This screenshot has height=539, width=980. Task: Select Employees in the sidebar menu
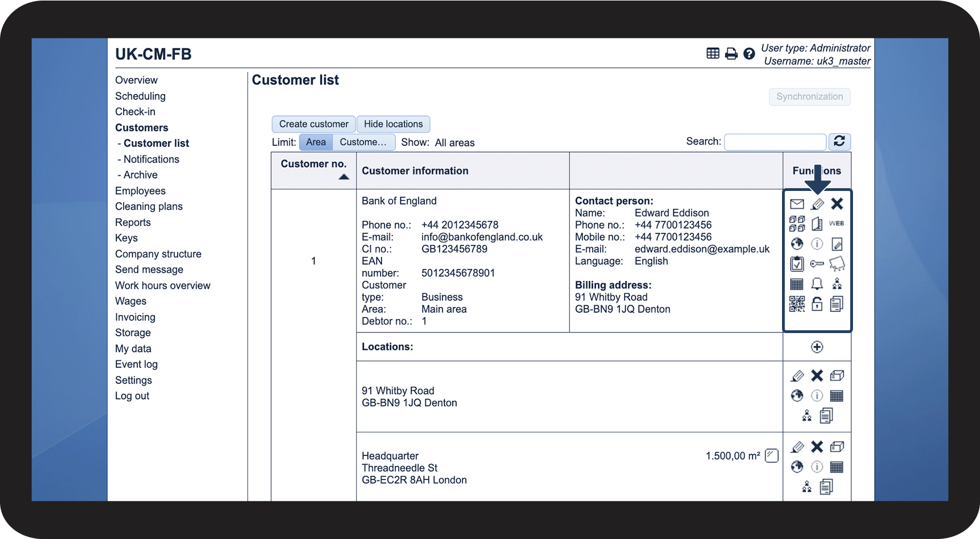tap(140, 191)
